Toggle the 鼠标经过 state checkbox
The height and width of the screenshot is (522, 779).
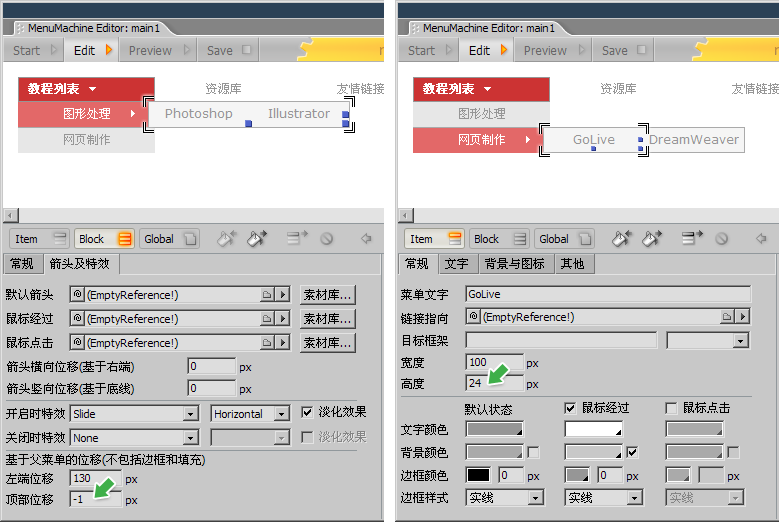570,408
